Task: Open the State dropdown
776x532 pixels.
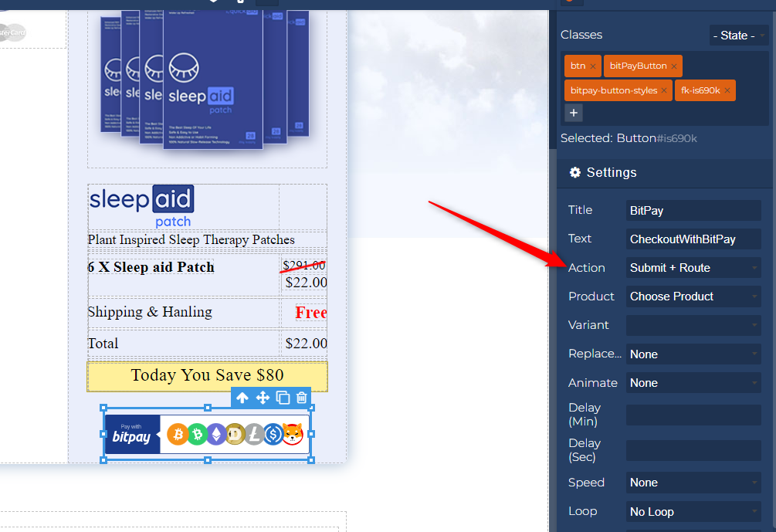Action: (x=738, y=36)
